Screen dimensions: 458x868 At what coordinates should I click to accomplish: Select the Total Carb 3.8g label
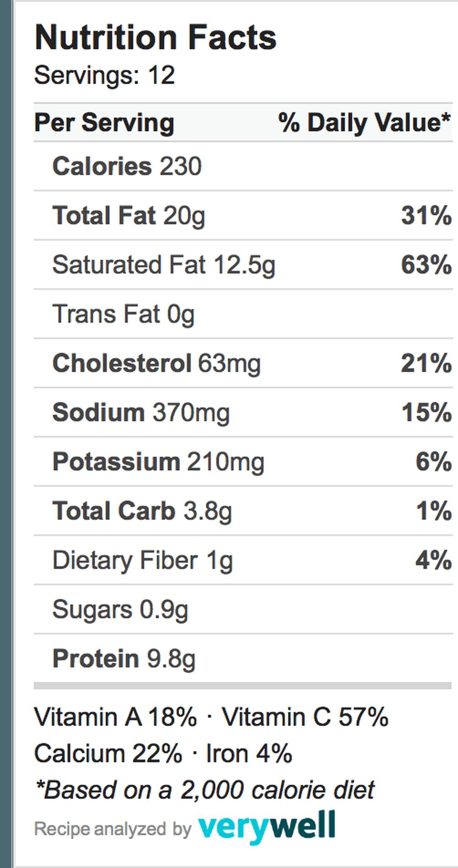tap(142, 511)
